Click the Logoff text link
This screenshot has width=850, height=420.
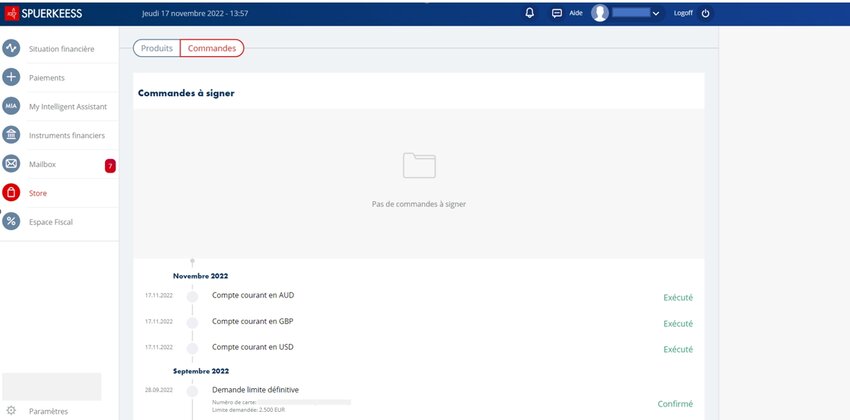683,13
